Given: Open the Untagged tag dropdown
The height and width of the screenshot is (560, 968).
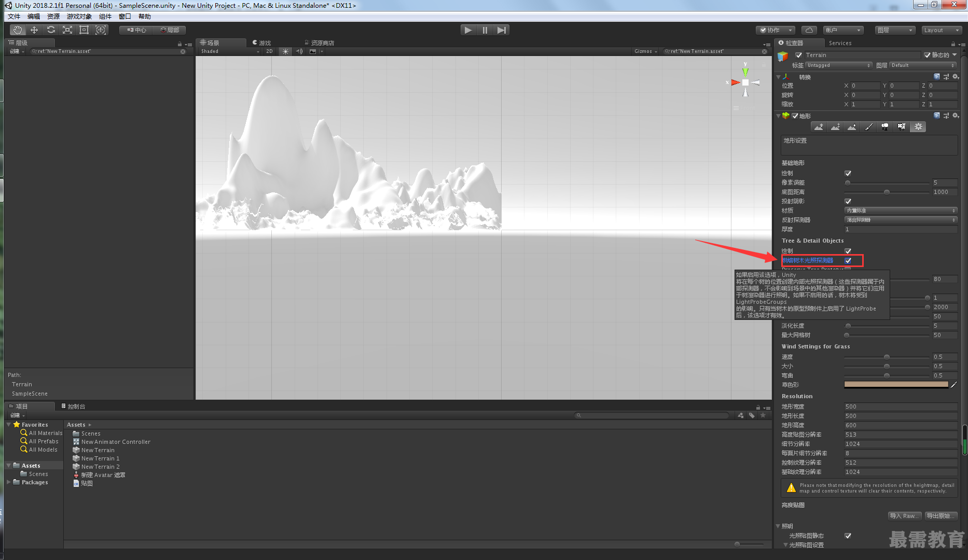Looking at the screenshot, I should 838,65.
